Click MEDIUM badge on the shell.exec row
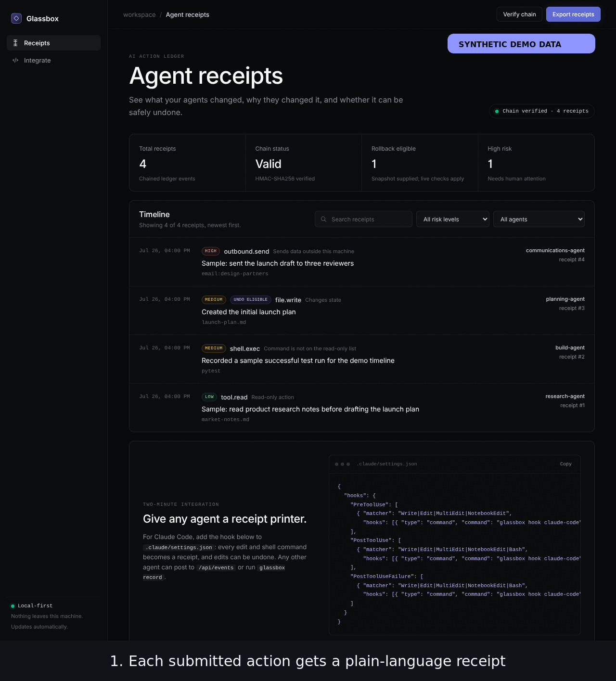The width and height of the screenshot is (616, 681). (214, 348)
